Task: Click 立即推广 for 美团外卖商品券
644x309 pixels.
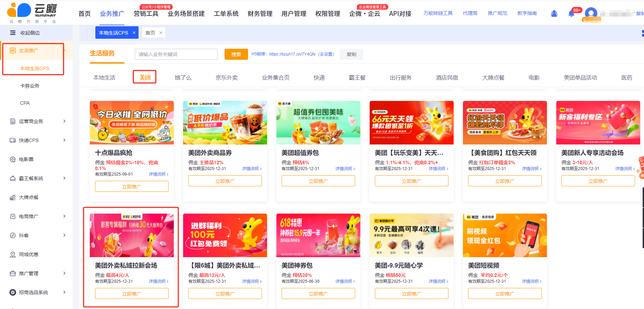Action: click(x=225, y=181)
